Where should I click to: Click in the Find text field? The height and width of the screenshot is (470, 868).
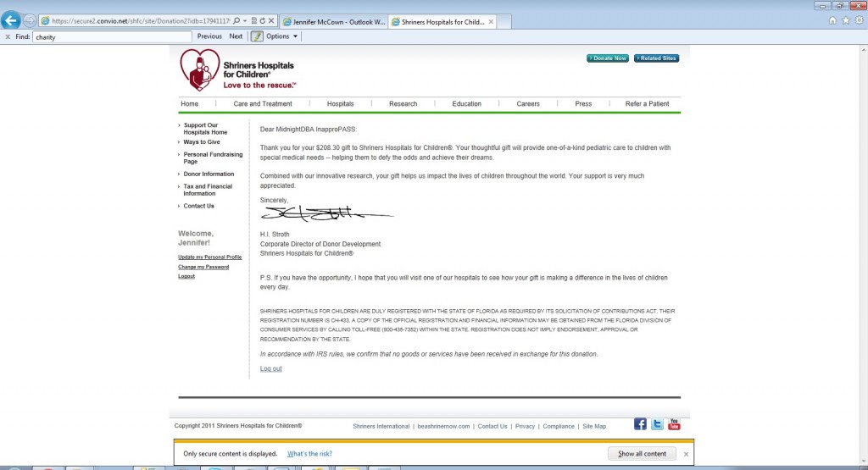pos(112,37)
